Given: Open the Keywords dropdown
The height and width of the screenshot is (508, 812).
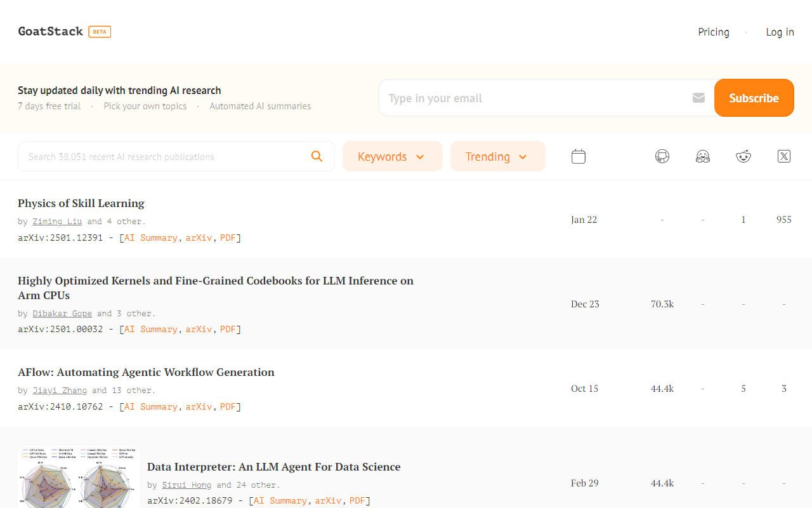Looking at the screenshot, I should [392, 156].
